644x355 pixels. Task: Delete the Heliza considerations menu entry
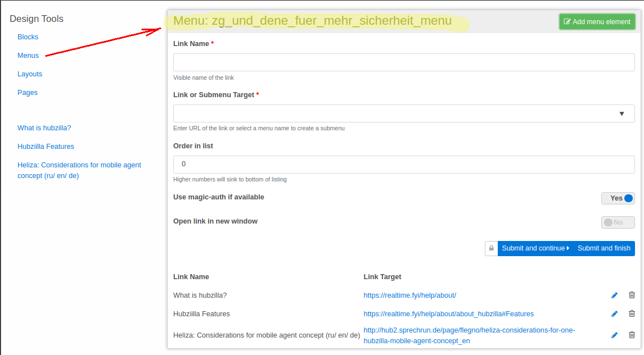tap(632, 335)
